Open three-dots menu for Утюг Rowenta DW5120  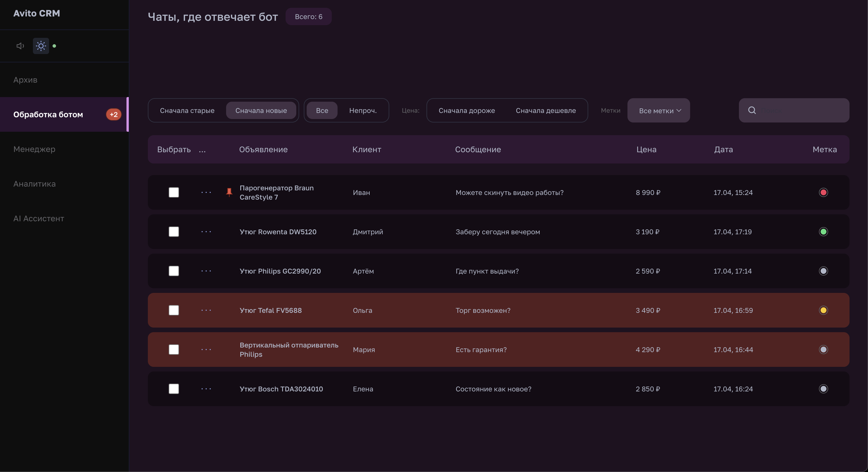click(x=206, y=232)
